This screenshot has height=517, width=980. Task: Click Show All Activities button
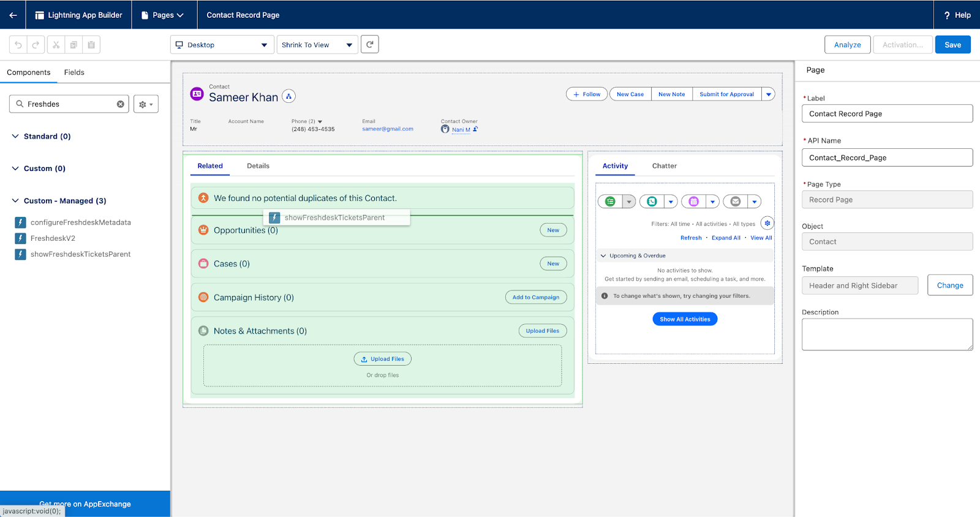tap(685, 319)
